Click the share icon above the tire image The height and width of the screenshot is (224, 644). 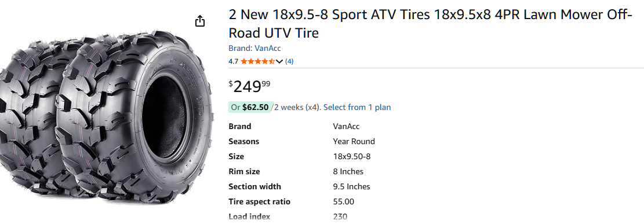click(199, 21)
